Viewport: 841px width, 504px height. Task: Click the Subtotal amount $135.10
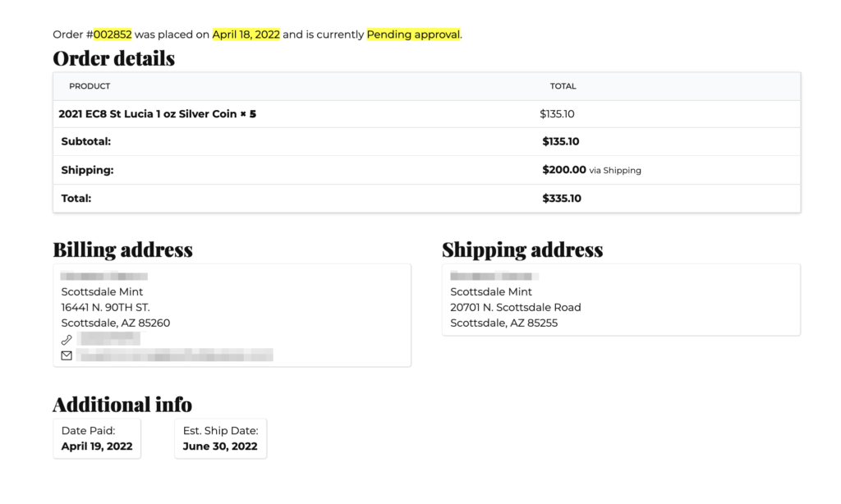[x=560, y=141]
